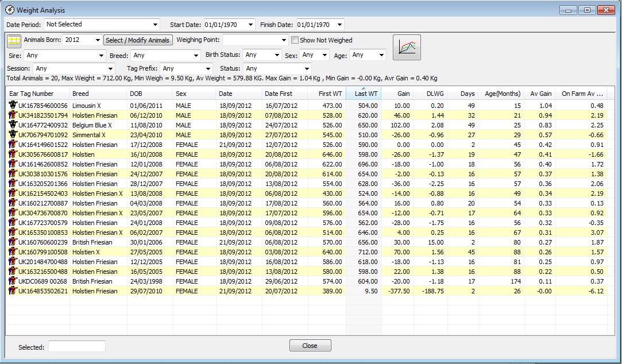Click cattle icon for UK706794701092

click(13, 134)
